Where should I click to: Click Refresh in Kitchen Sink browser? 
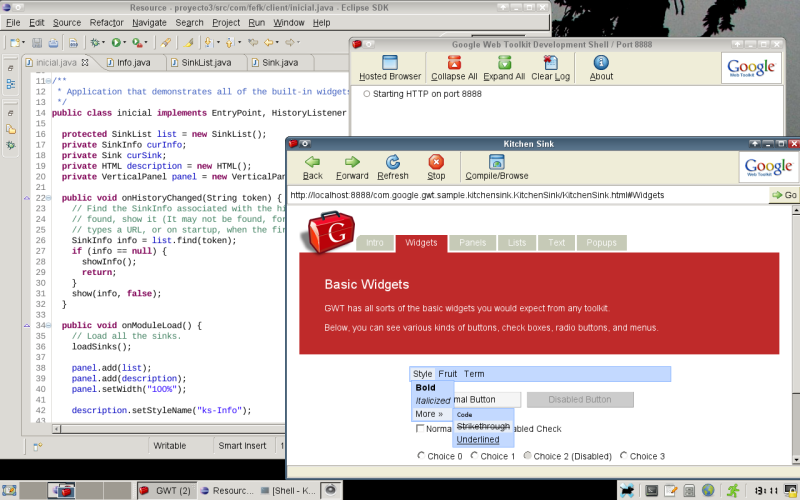point(392,168)
